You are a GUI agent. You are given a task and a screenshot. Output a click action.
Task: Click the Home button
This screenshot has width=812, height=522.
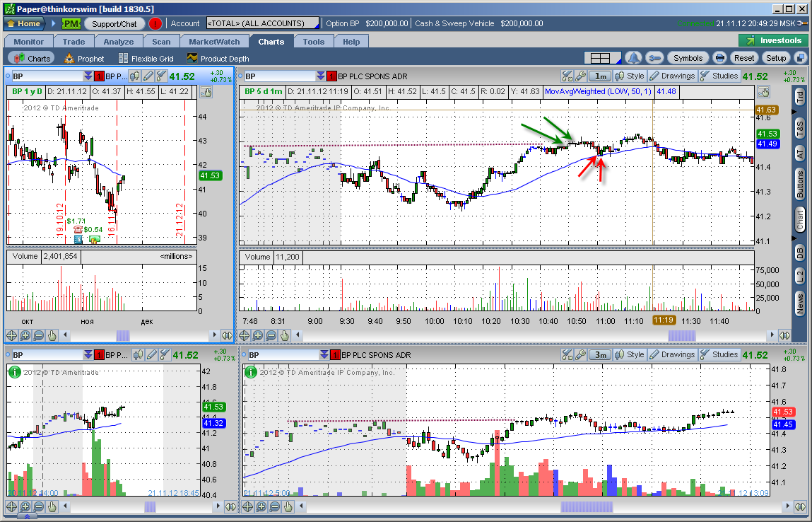[24, 23]
